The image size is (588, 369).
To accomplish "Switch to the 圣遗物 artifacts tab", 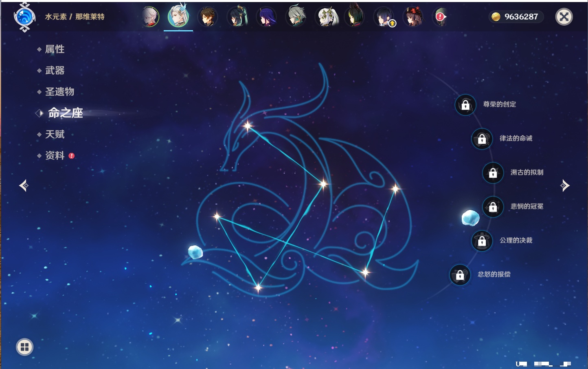I will click(x=59, y=92).
